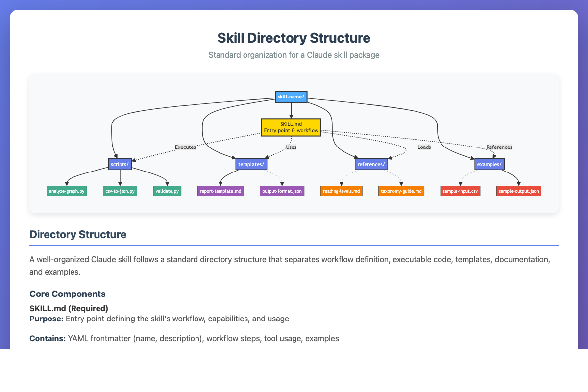Click the analyze-graph.py file node

(67, 191)
